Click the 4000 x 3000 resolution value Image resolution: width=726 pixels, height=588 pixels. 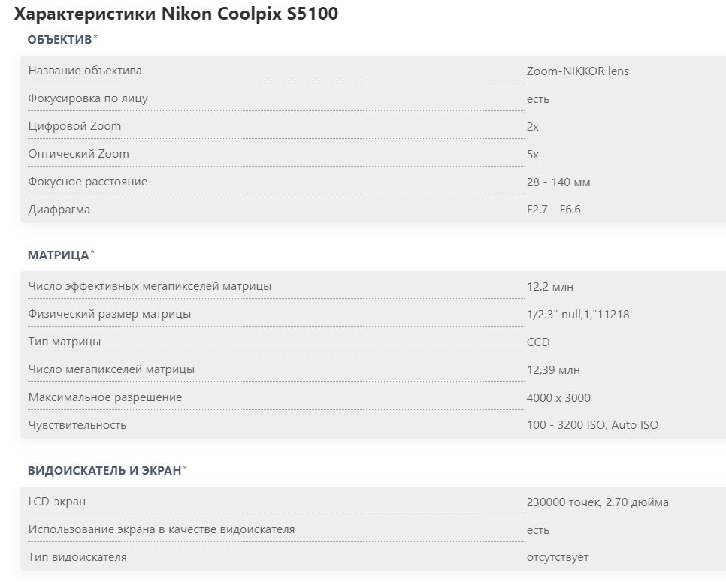tap(558, 398)
